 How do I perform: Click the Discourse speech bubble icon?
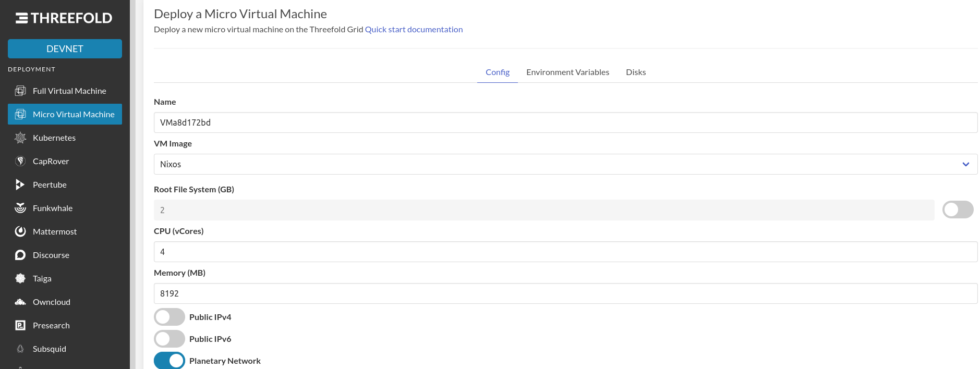pos(20,255)
